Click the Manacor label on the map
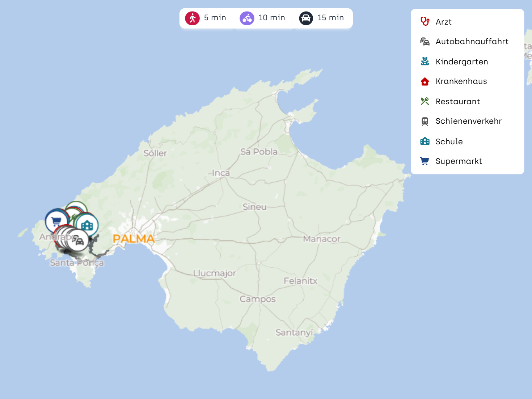Viewport: 532px width, 399px height. (321, 239)
